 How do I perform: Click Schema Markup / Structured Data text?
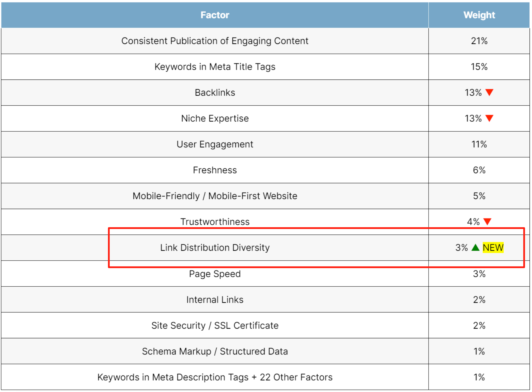(x=214, y=351)
